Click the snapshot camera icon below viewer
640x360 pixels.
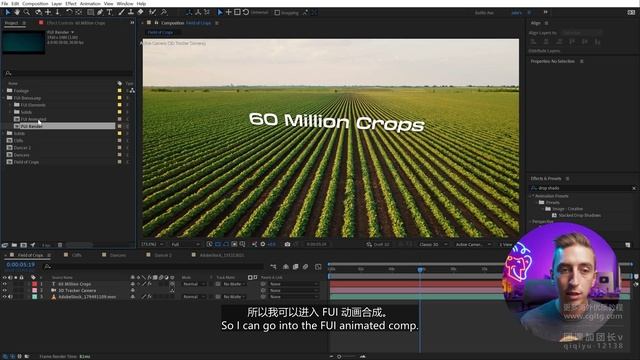click(287, 244)
